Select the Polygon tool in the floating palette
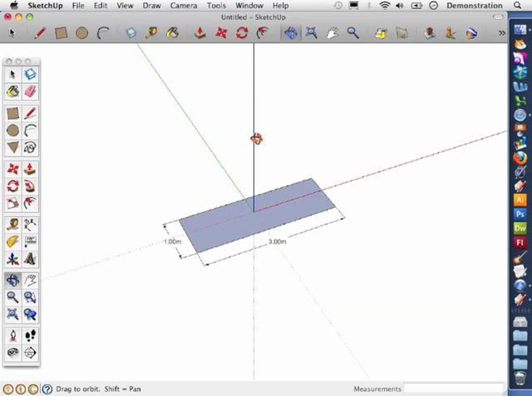532x396 pixels. (13, 147)
